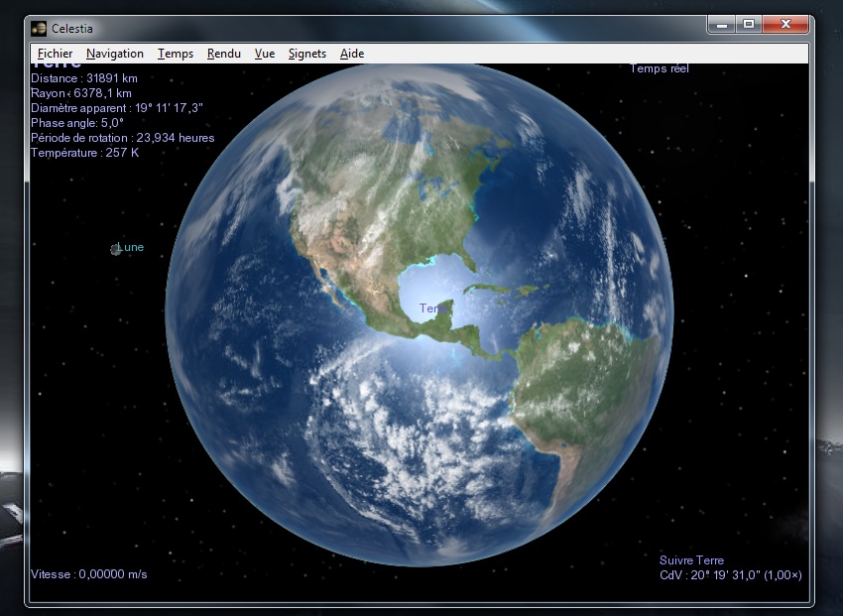Minimize the Celestia window

pos(721,25)
